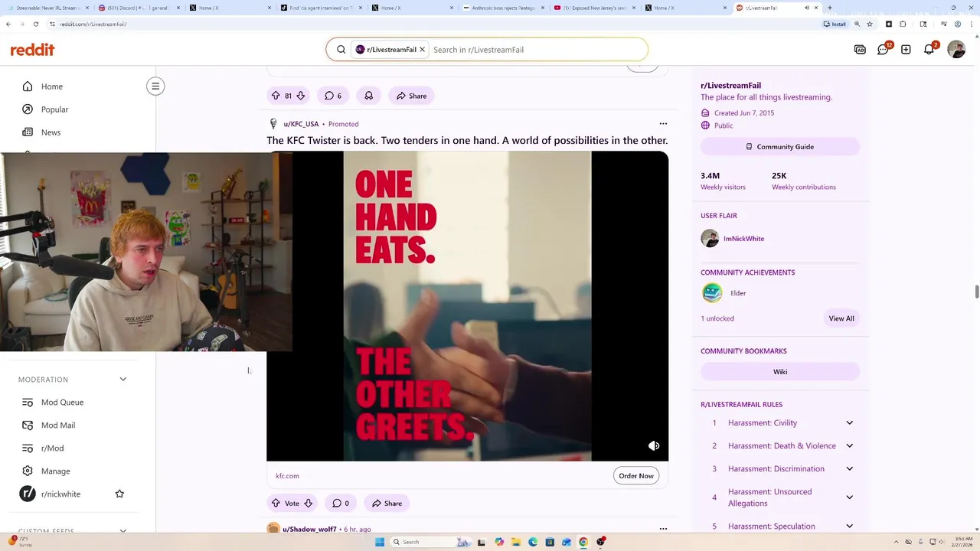Unmute the KFC video ad

(654, 445)
